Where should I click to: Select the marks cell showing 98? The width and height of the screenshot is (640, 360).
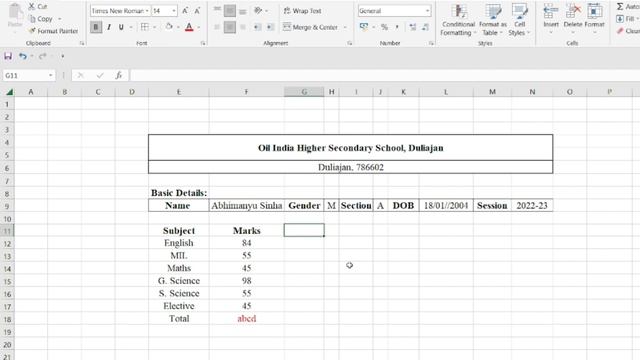[x=247, y=281]
